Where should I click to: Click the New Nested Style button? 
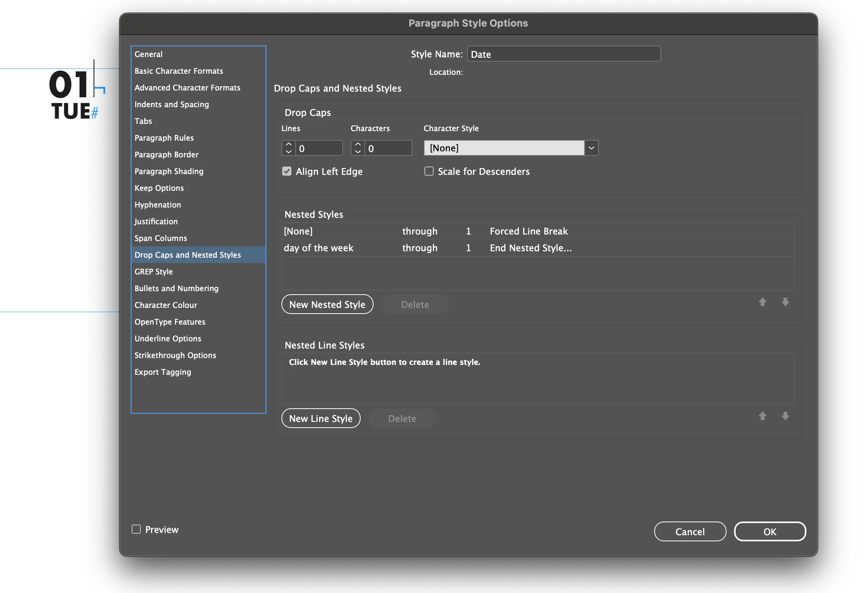pos(327,304)
